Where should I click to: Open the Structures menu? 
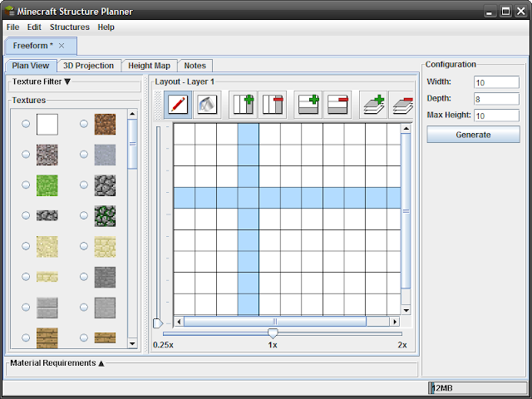coord(70,27)
